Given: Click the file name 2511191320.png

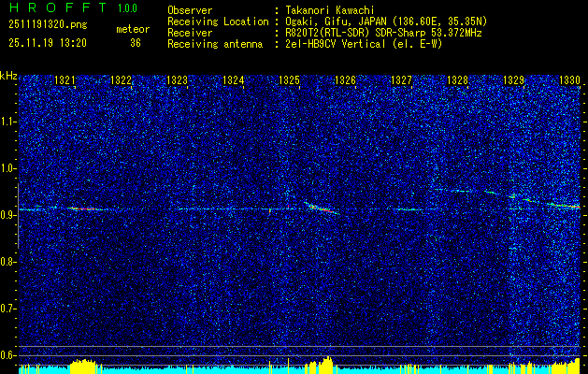Looking at the screenshot, I should point(48,25).
